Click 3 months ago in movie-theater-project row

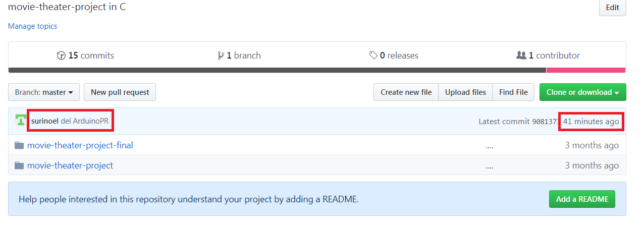592,165
